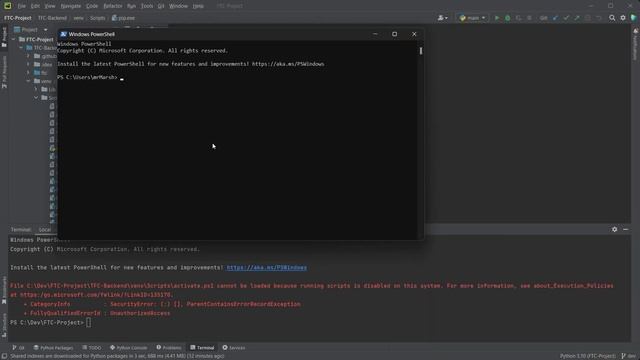Click the PowerShell window scrollbar thumb

[421, 51]
